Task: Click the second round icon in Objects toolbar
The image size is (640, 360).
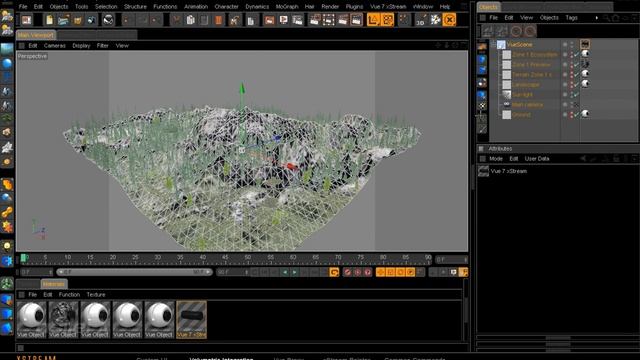Action: pos(530,31)
